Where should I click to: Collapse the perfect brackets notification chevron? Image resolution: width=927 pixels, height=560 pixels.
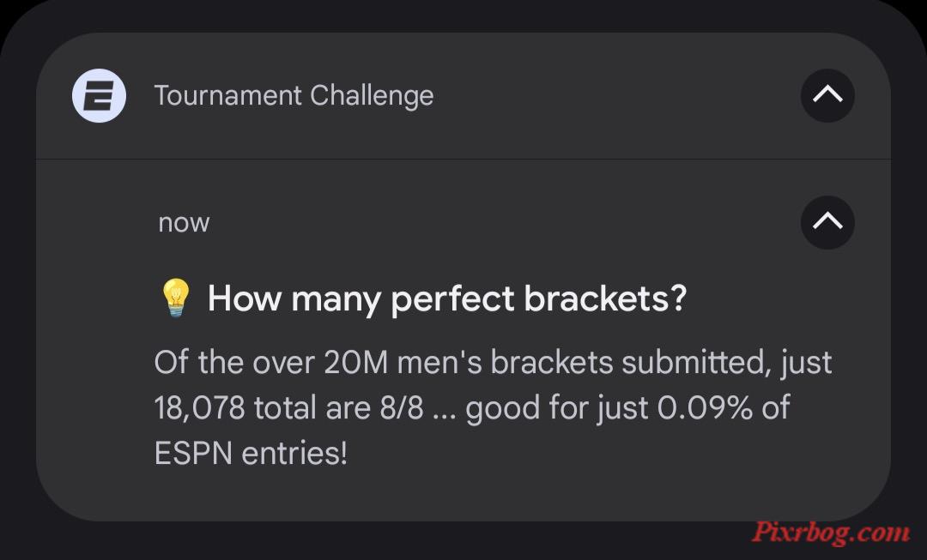(x=827, y=222)
